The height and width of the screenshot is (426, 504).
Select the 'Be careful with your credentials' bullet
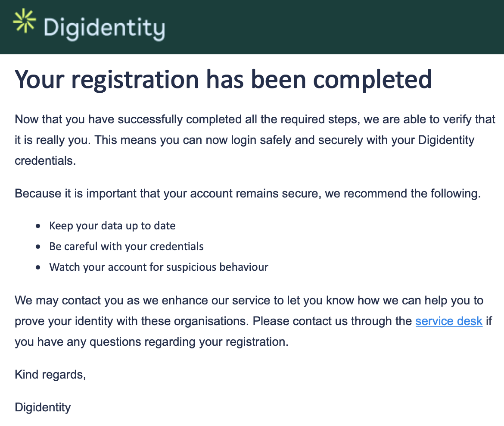pyautogui.click(x=126, y=247)
